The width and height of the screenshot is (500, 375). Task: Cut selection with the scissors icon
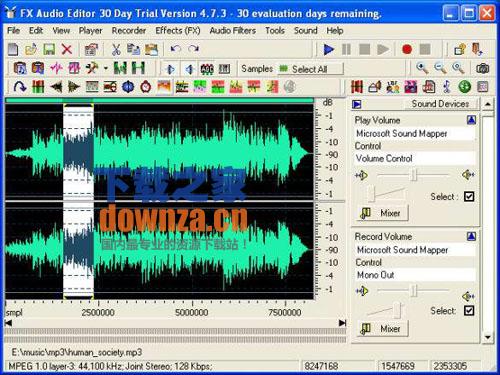click(116, 49)
